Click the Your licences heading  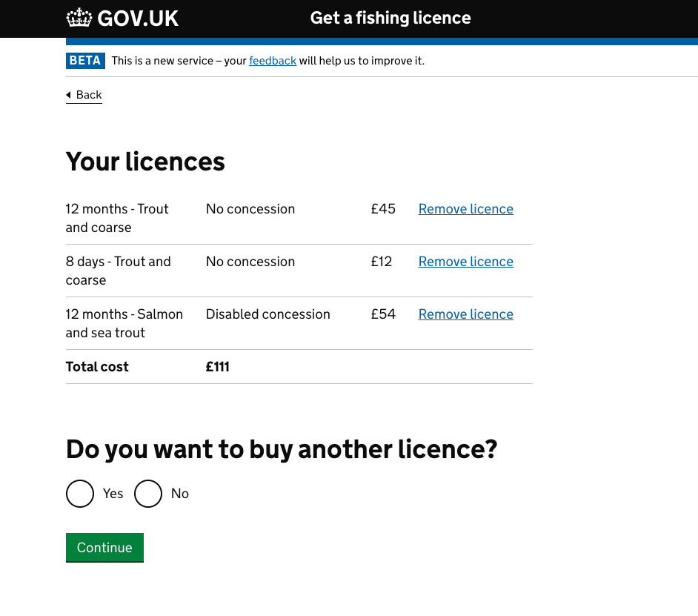coord(145,161)
